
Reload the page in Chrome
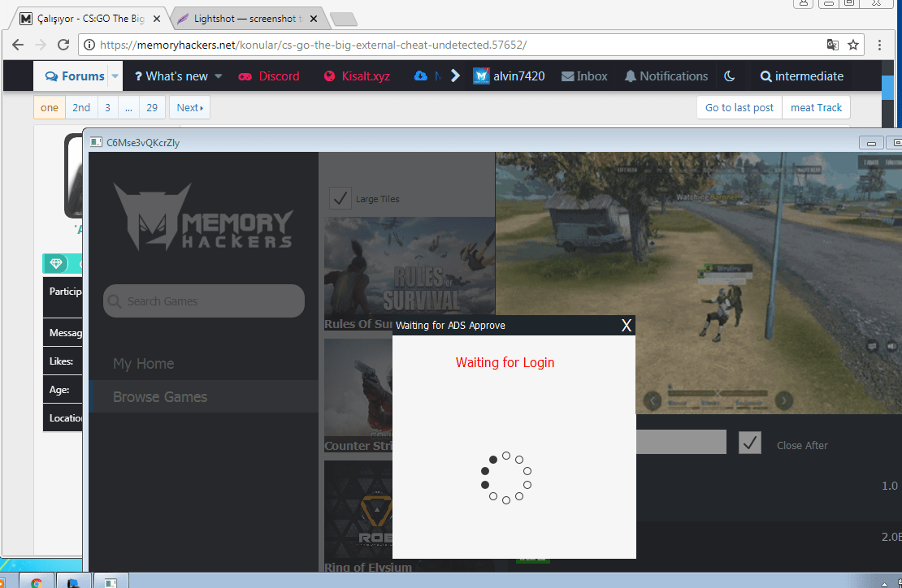pos(63,45)
